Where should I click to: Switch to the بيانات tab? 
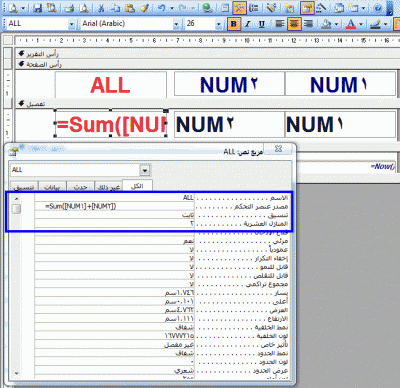click(53, 187)
